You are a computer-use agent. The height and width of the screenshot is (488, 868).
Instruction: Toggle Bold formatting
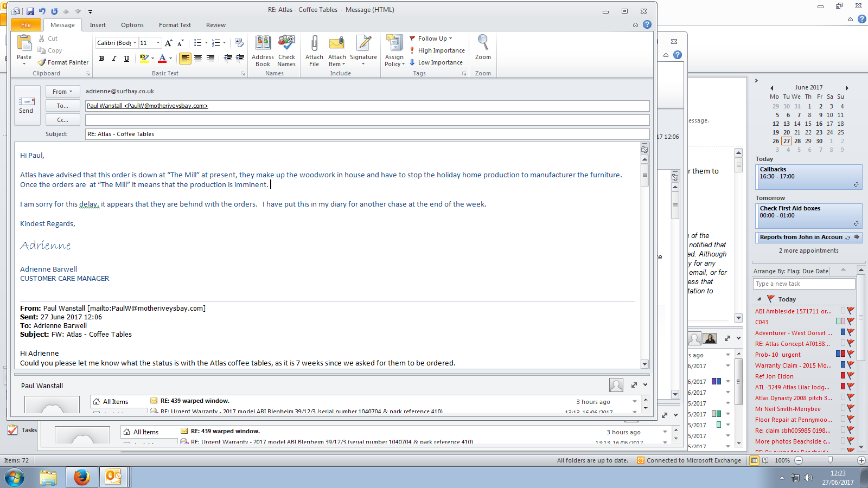[x=101, y=59]
